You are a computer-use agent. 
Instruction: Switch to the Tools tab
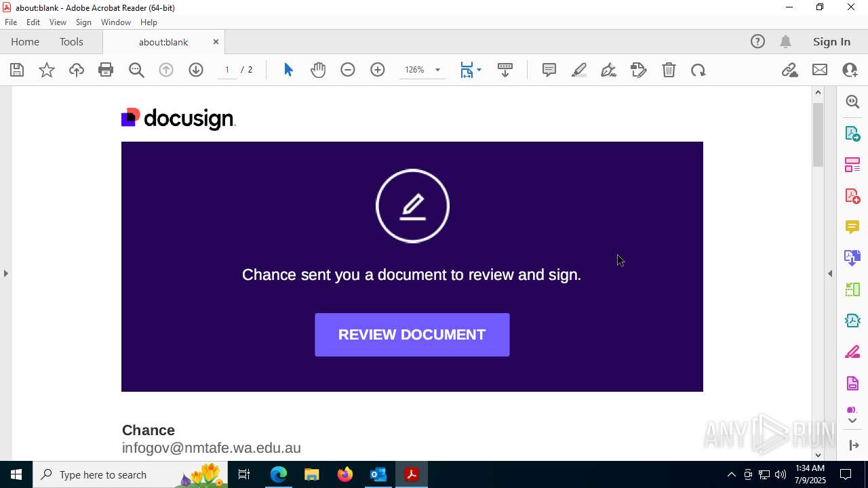coord(71,42)
